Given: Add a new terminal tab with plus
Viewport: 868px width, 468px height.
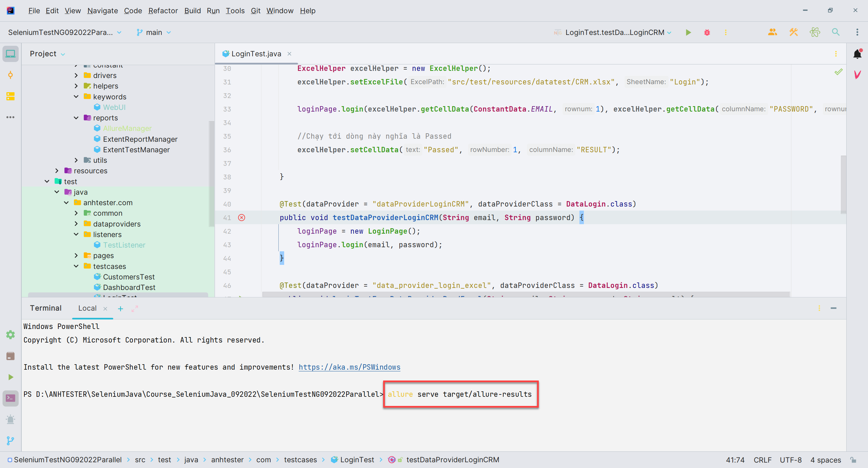Looking at the screenshot, I should click(x=120, y=309).
